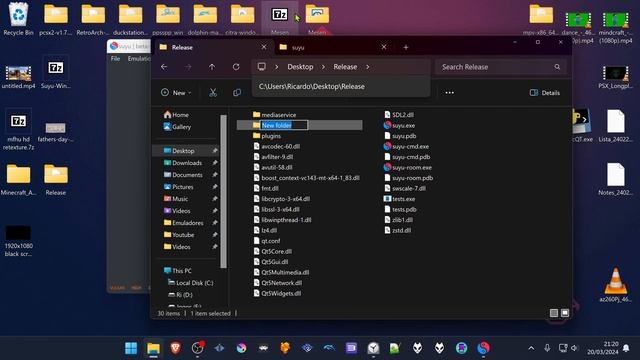Click the New folder rename text box
The image size is (640, 360).
284,125
